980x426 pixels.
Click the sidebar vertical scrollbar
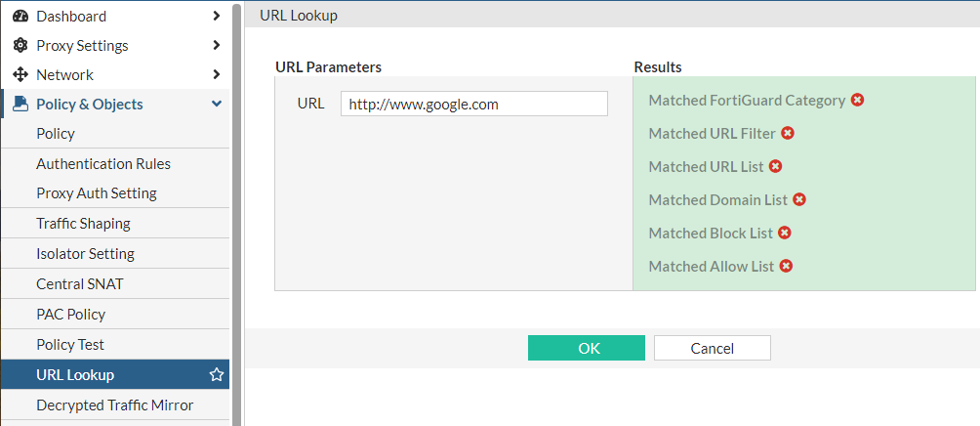click(236, 195)
